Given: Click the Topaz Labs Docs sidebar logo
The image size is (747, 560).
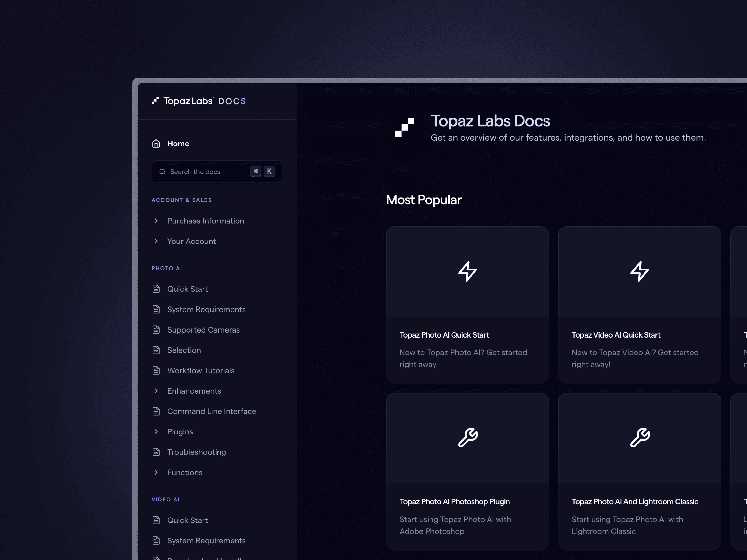Looking at the screenshot, I should pyautogui.click(x=199, y=101).
